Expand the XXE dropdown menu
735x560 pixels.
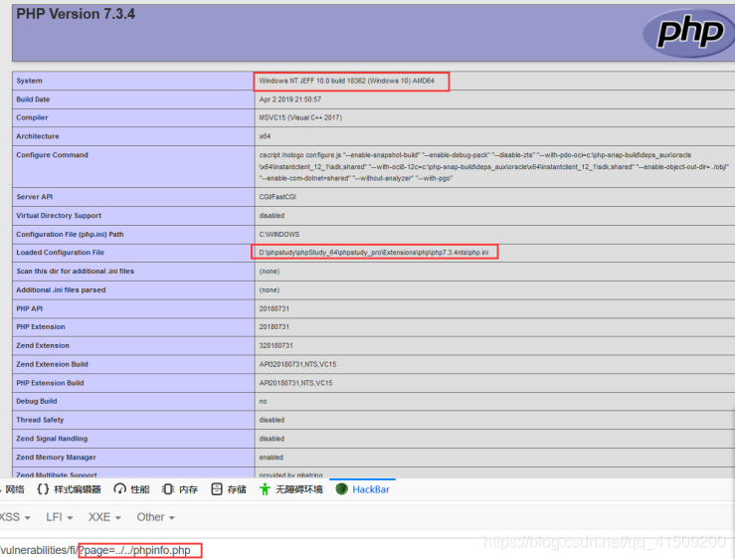(x=104, y=517)
